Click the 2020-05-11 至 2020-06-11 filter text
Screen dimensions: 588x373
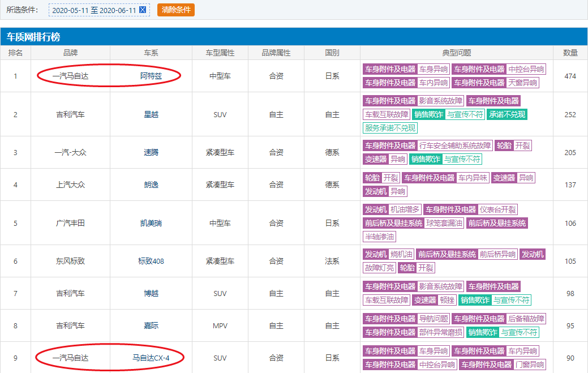click(x=94, y=10)
